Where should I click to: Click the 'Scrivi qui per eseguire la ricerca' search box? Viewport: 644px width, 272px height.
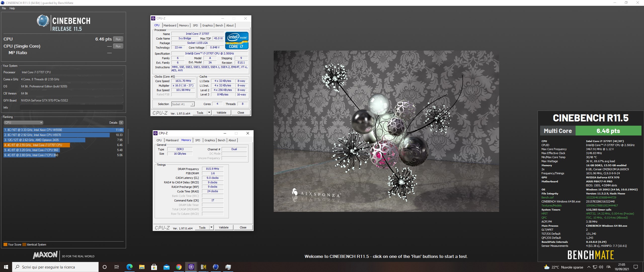pos(55,267)
